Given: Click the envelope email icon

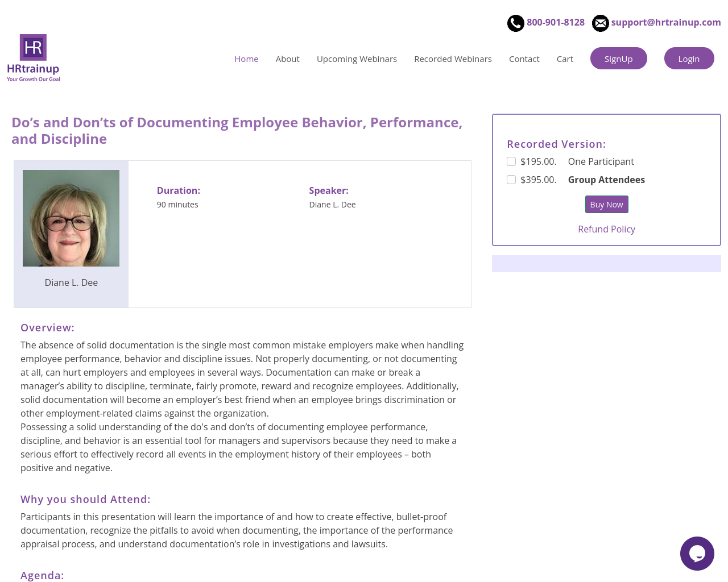Looking at the screenshot, I should tap(600, 23).
